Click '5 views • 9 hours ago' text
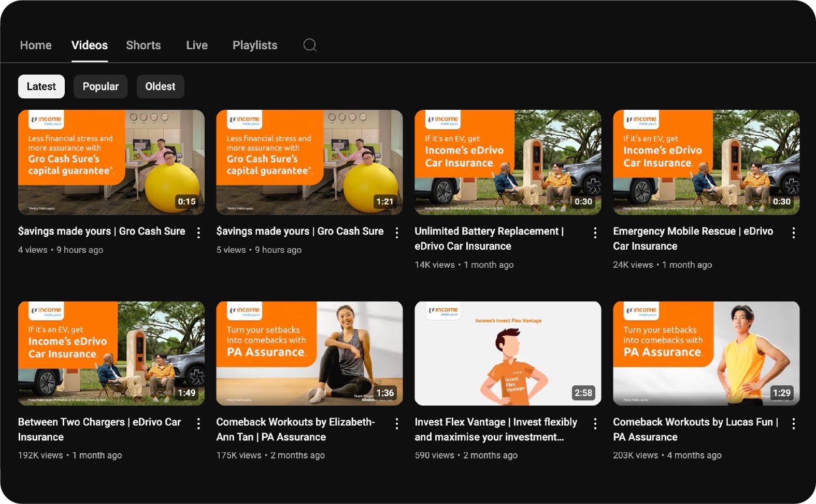 [259, 250]
